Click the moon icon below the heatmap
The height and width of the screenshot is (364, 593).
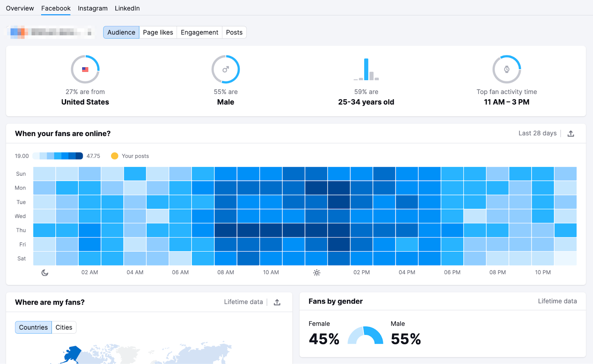click(44, 272)
